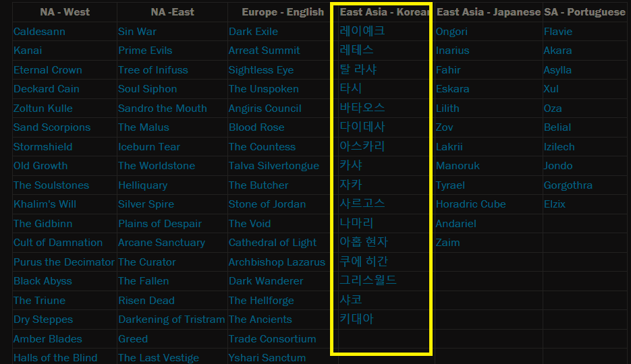Viewport: 631px width, 364px height.
Task: Select the Risen Dead link
Action: pos(146,301)
